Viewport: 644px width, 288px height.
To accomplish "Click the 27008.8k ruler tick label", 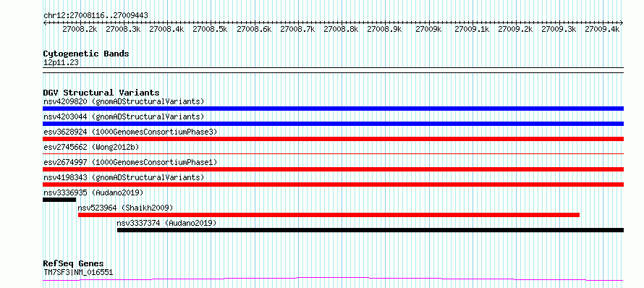I will point(342,29).
